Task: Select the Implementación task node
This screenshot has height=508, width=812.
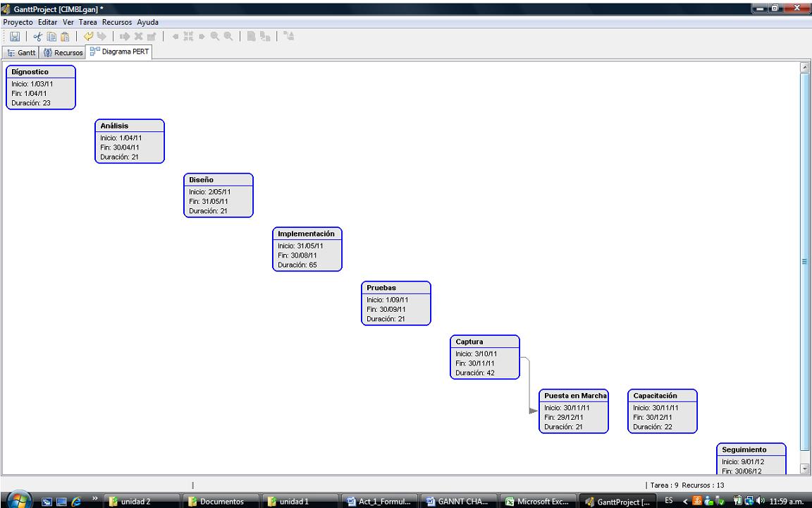Action: 307,248
